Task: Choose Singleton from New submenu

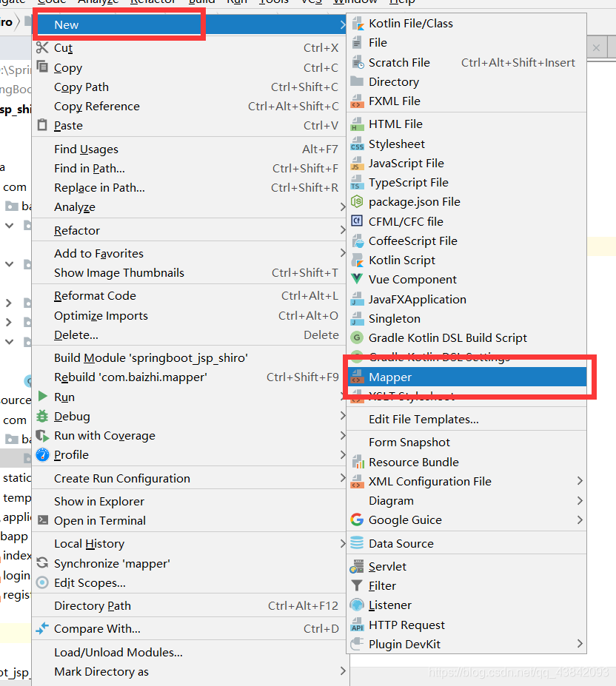Action: 467,318
